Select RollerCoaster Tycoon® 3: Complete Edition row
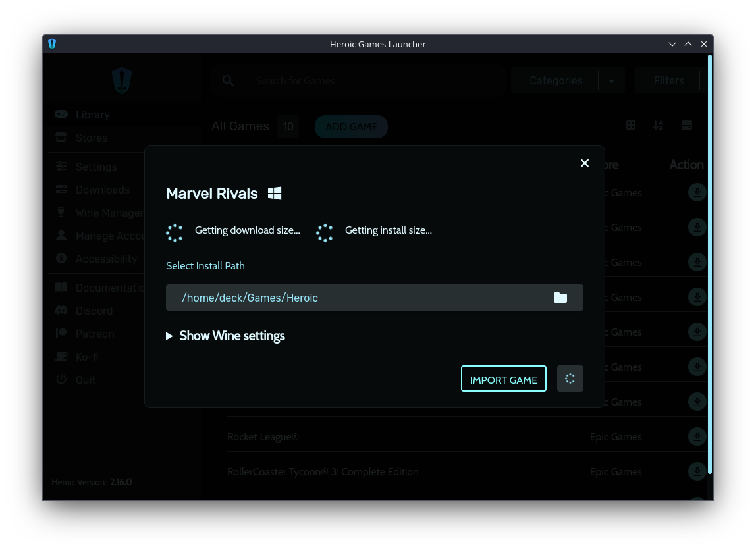756x551 pixels. (x=467, y=471)
